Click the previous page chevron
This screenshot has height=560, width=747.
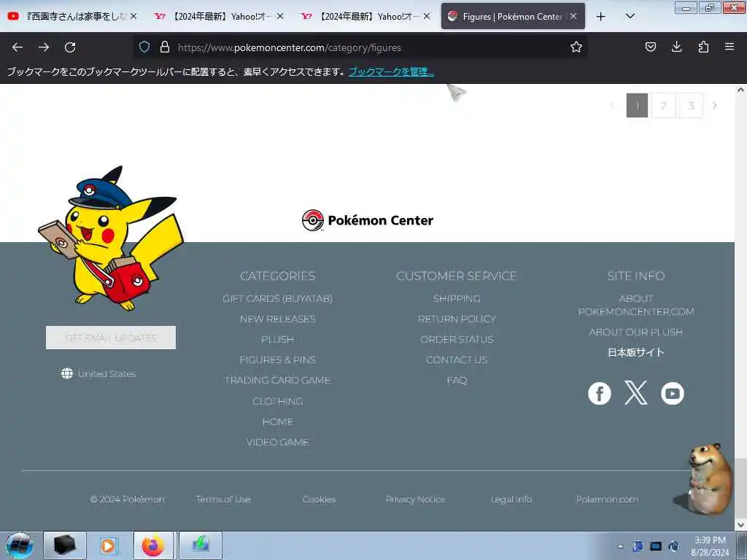coord(613,106)
